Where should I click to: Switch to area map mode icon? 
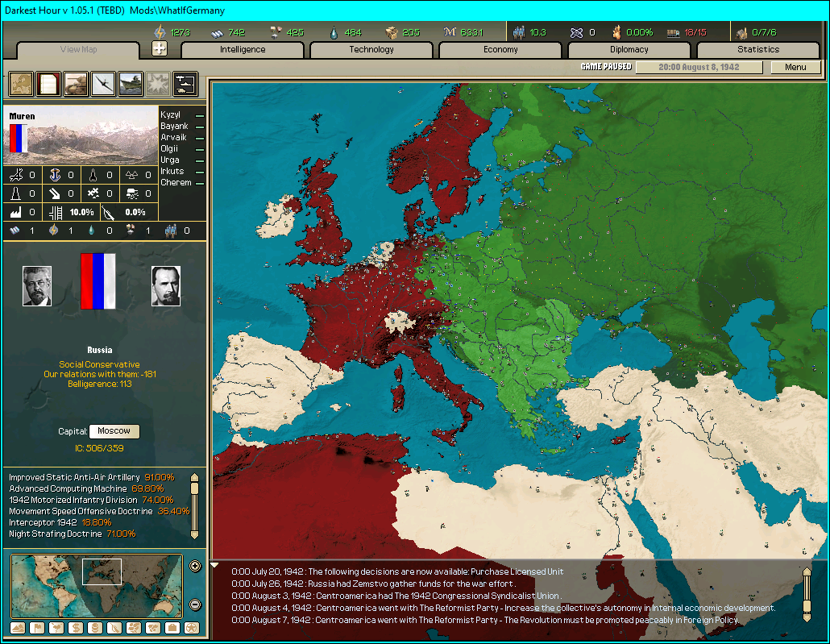pos(153,628)
